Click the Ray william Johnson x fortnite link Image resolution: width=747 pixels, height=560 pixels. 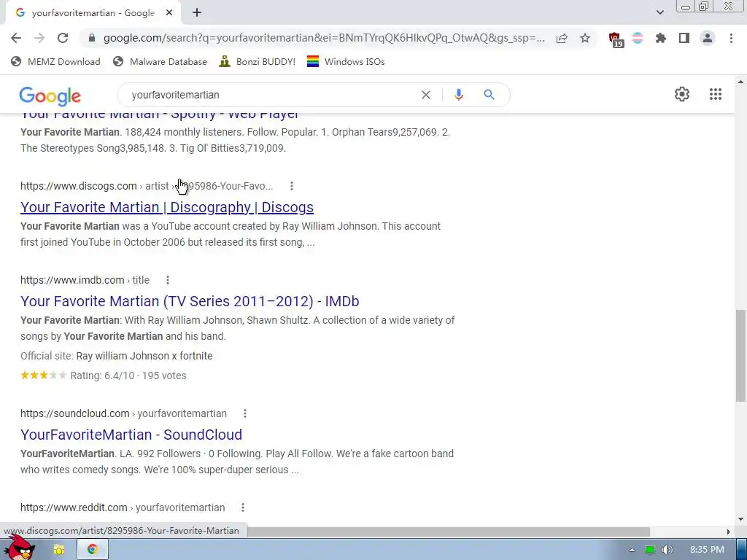[x=144, y=356]
